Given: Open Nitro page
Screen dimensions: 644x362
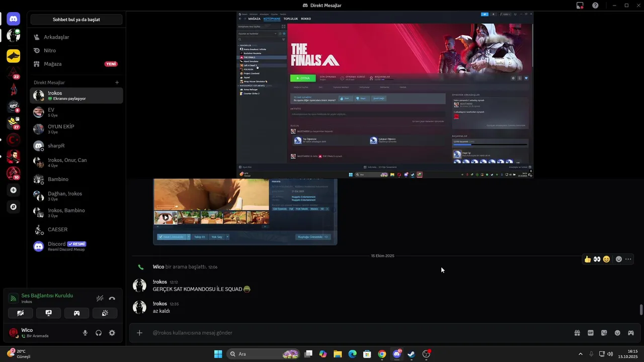Looking at the screenshot, I should click(76, 50).
